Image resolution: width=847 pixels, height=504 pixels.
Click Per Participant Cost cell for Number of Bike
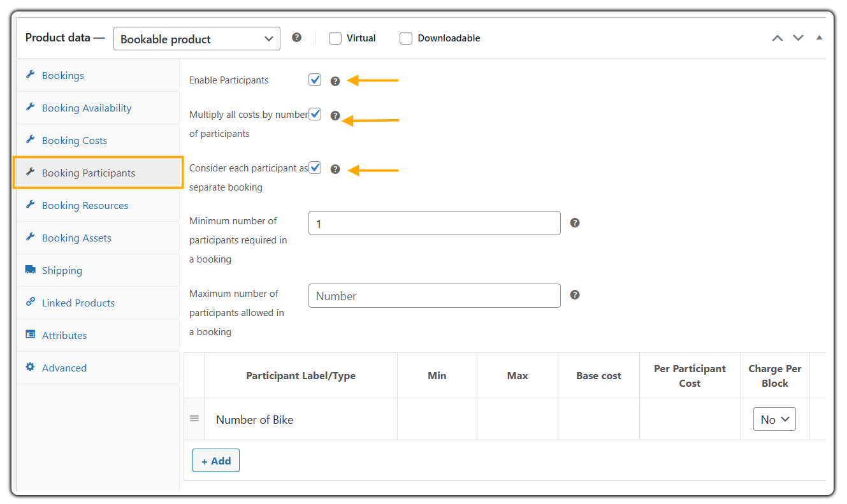tap(690, 419)
